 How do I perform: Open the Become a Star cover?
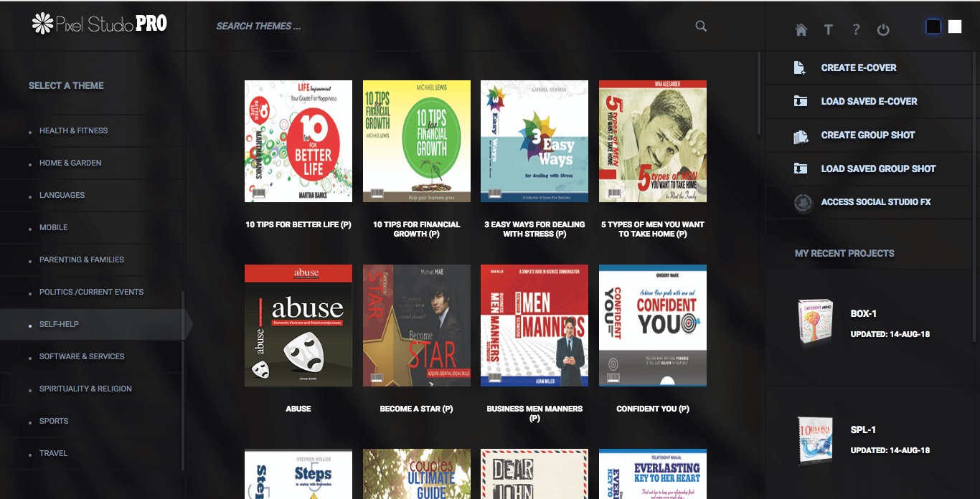(x=417, y=325)
